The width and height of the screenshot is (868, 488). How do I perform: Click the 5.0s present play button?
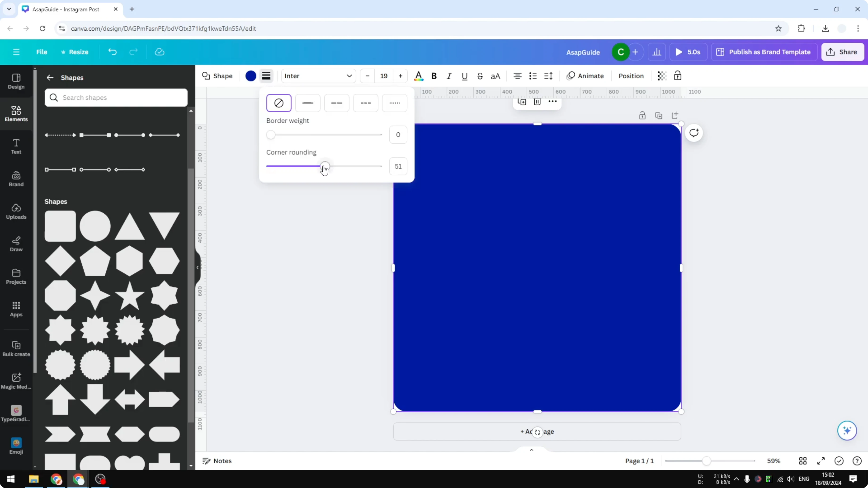point(688,52)
